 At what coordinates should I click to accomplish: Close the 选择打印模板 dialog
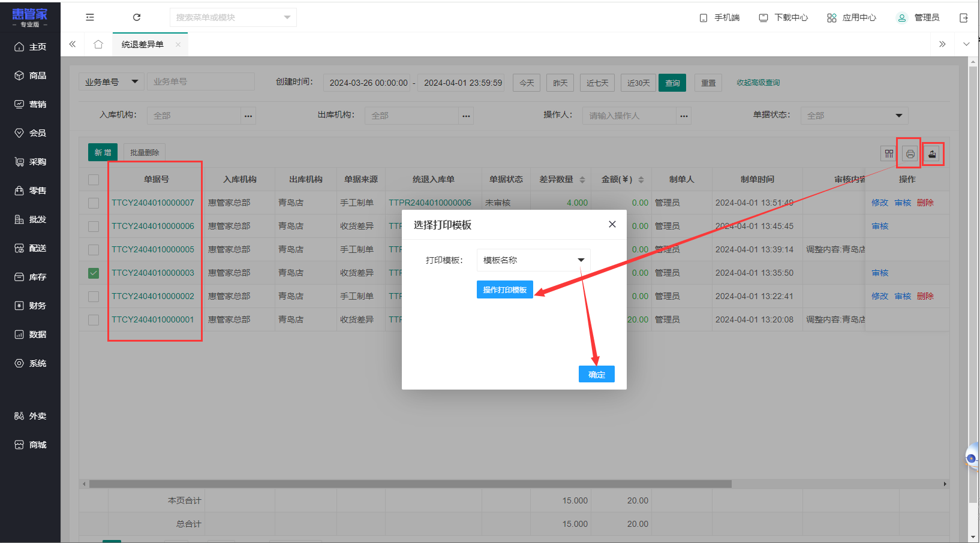pos(612,224)
